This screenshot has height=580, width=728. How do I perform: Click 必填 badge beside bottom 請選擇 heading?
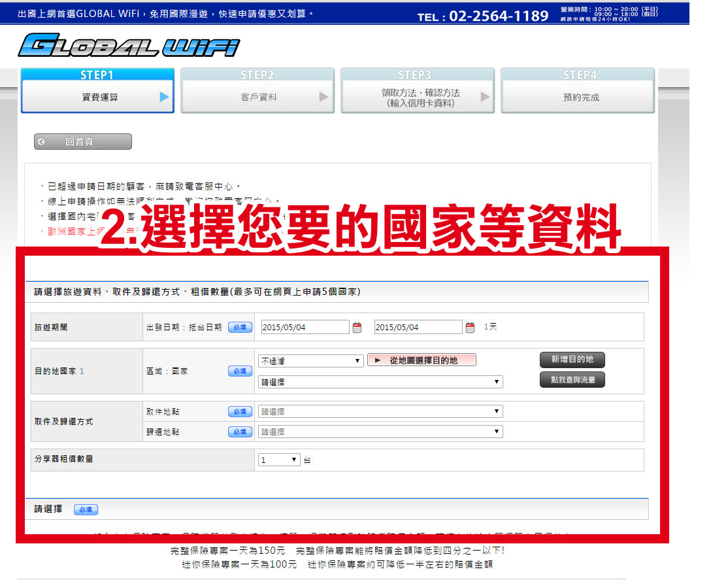tap(86, 509)
